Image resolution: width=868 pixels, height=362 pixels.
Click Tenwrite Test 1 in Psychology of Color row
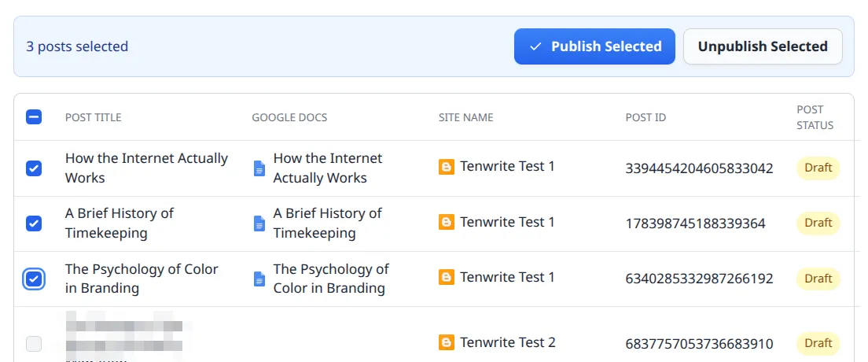(x=507, y=277)
